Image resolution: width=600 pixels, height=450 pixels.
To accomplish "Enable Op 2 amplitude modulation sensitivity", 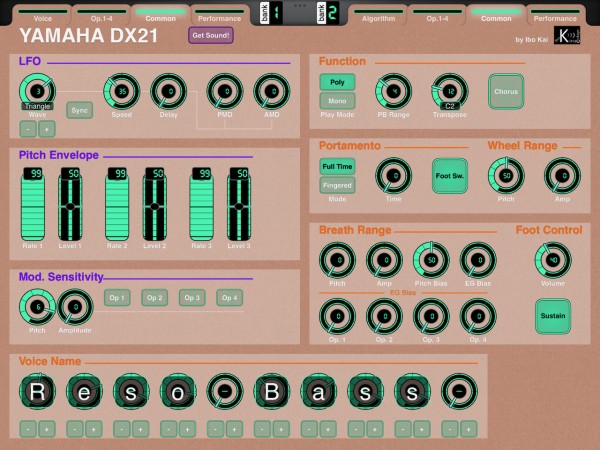I will pyautogui.click(x=155, y=298).
